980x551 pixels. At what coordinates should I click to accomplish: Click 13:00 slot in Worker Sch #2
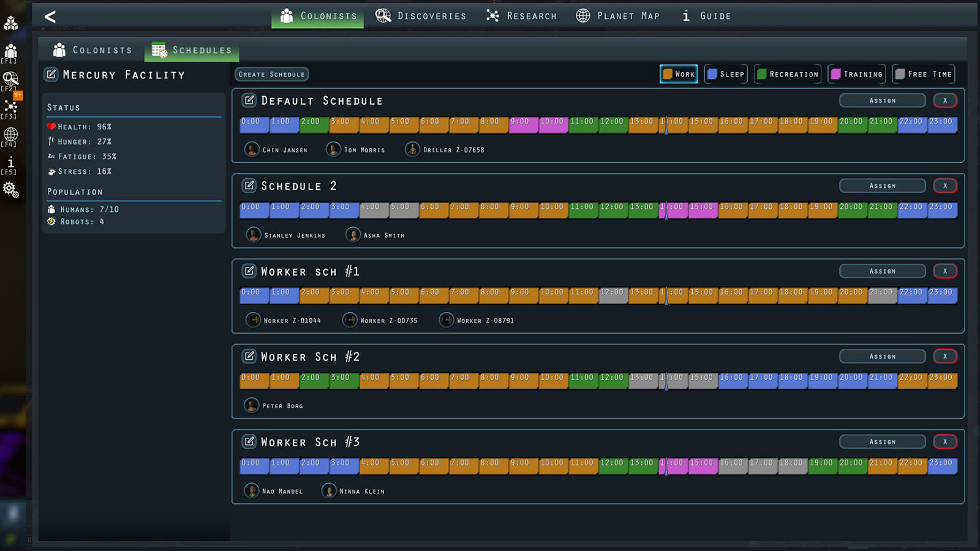[x=644, y=380]
